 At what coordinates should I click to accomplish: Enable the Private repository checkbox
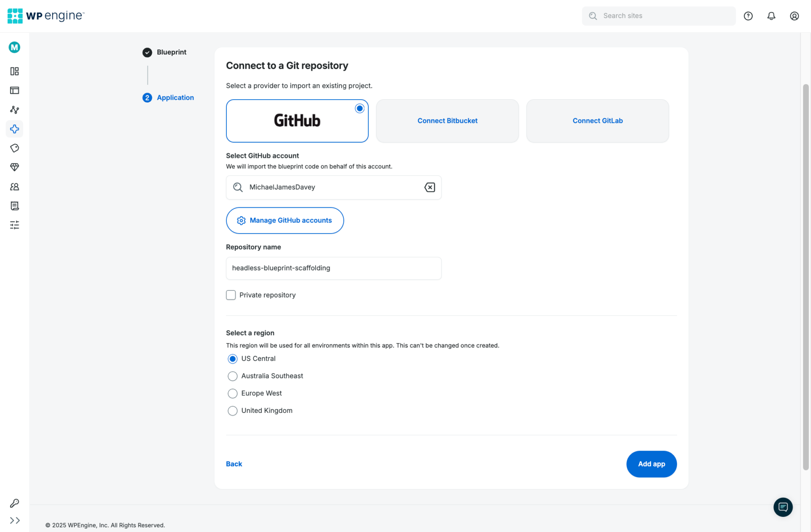pos(231,295)
